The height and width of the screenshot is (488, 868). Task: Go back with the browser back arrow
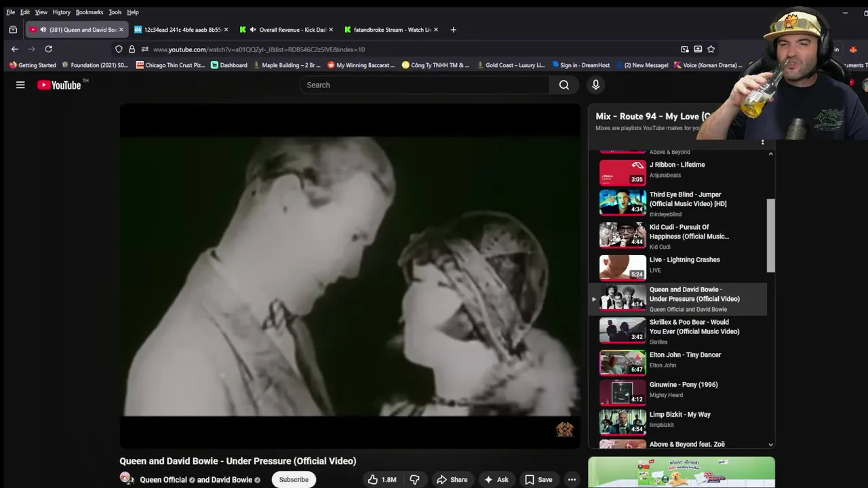point(15,49)
